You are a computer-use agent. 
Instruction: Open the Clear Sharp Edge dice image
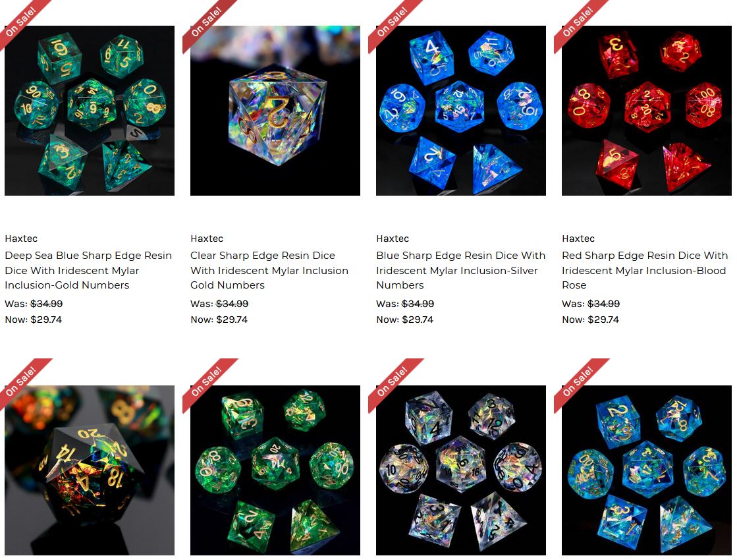275,111
